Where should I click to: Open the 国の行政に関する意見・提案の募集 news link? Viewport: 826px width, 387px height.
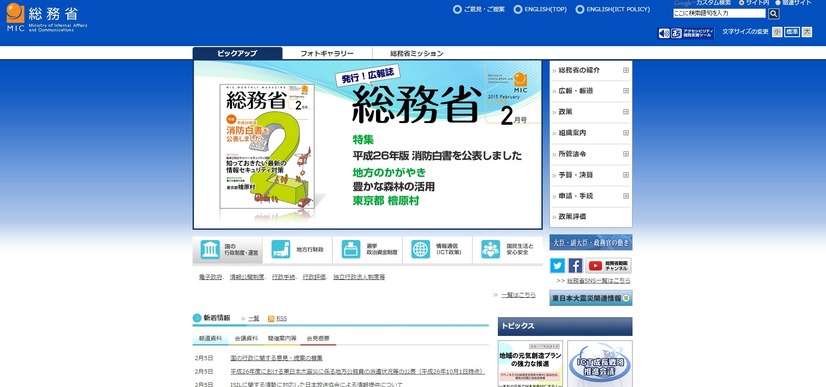pyautogui.click(x=277, y=358)
